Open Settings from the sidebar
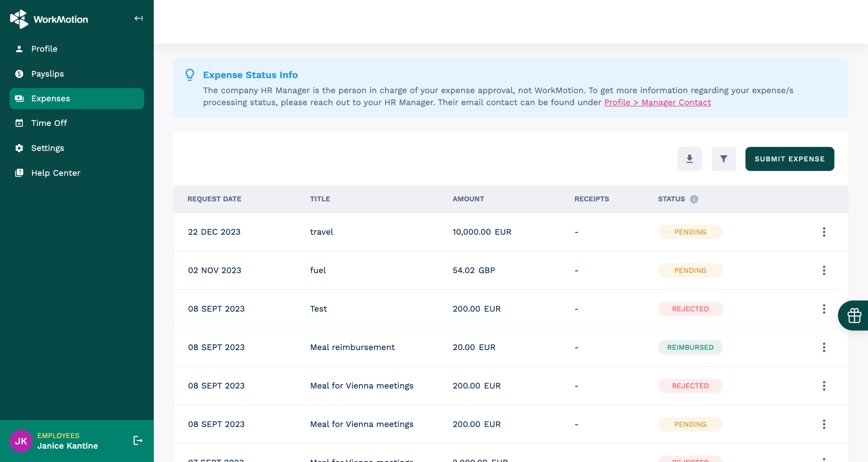This screenshot has height=462, width=868. (47, 148)
